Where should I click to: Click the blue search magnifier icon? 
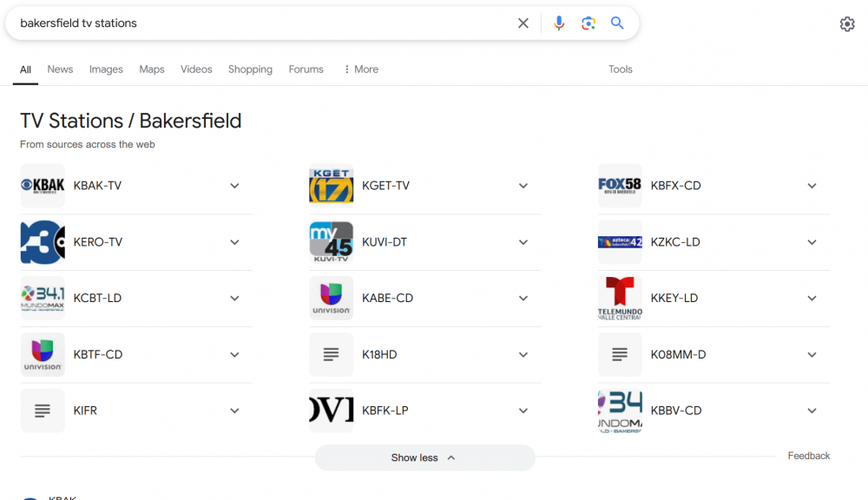tap(617, 23)
